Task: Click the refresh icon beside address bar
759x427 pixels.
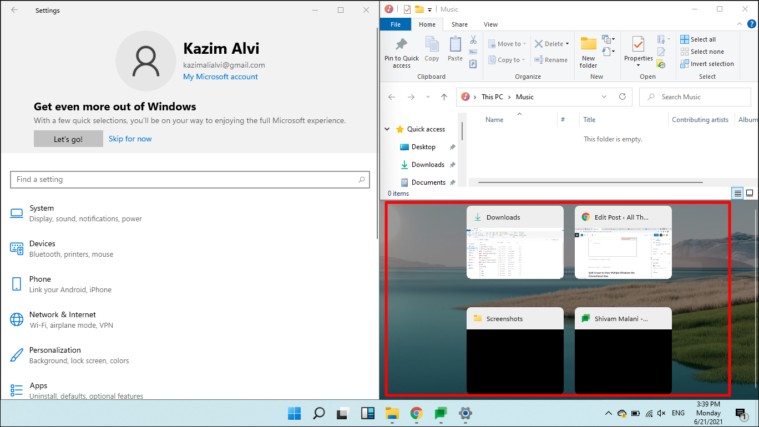Action: 622,97
